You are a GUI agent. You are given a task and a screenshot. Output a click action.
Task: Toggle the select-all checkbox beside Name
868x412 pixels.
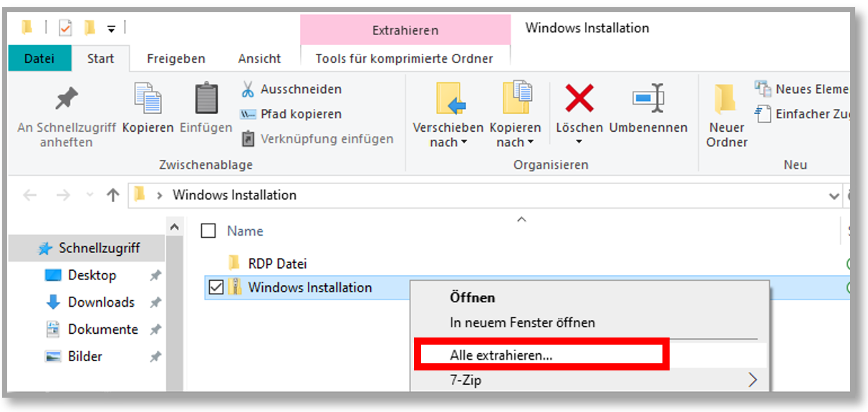click(208, 231)
